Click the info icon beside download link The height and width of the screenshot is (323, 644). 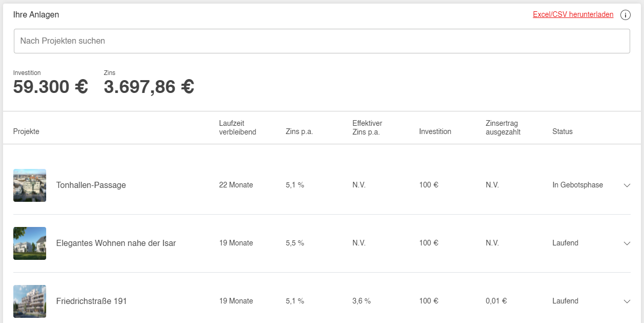pyautogui.click(x=625, y=15)
